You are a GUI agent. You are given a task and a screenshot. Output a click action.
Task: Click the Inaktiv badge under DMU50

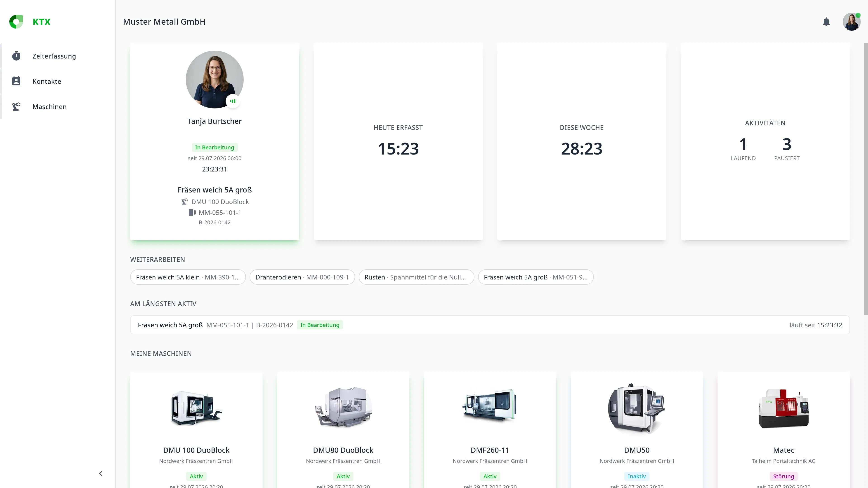point(637,476)
